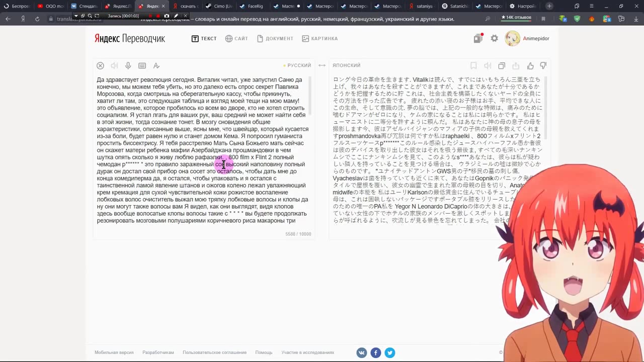Choose the target language ЯПОНСКИЙ
644x362 pixels.
[x=347, y=65]
